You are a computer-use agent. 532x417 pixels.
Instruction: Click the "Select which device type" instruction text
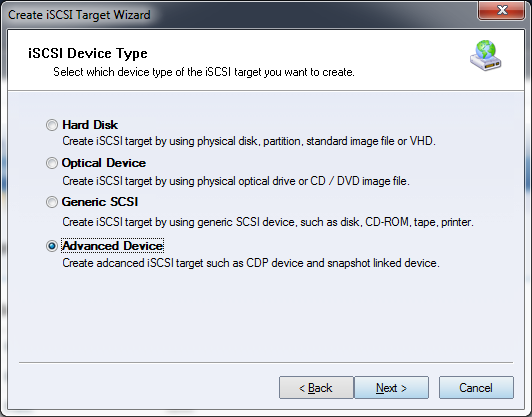point(204,72)
